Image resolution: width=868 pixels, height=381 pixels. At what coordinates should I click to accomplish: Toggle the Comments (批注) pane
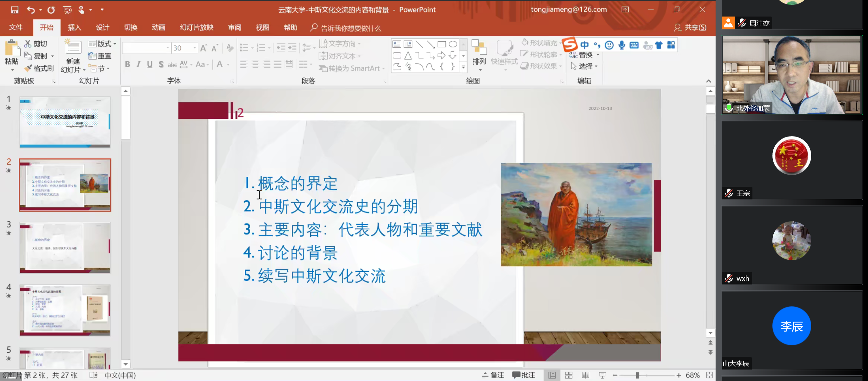click(524, 375)
